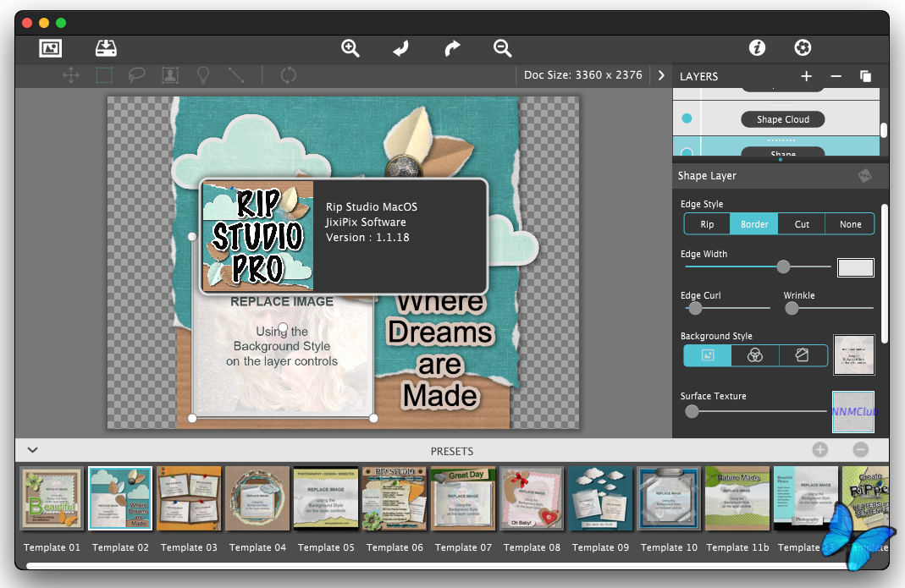The image size is (905, 588).
Task: Select image background style icon
Action: 708,355
